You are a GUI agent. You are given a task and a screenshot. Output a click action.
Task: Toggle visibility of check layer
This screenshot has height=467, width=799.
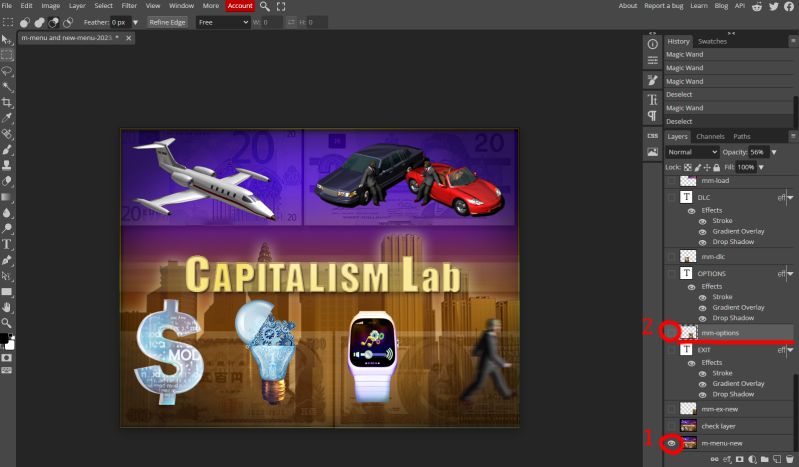pos(672,426)
